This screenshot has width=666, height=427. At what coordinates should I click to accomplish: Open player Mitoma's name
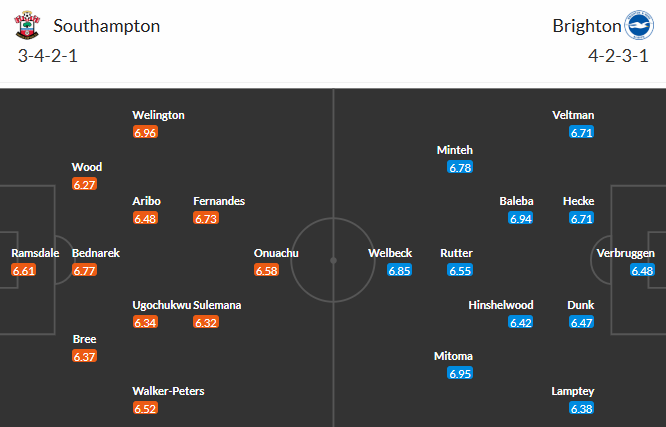454,356
